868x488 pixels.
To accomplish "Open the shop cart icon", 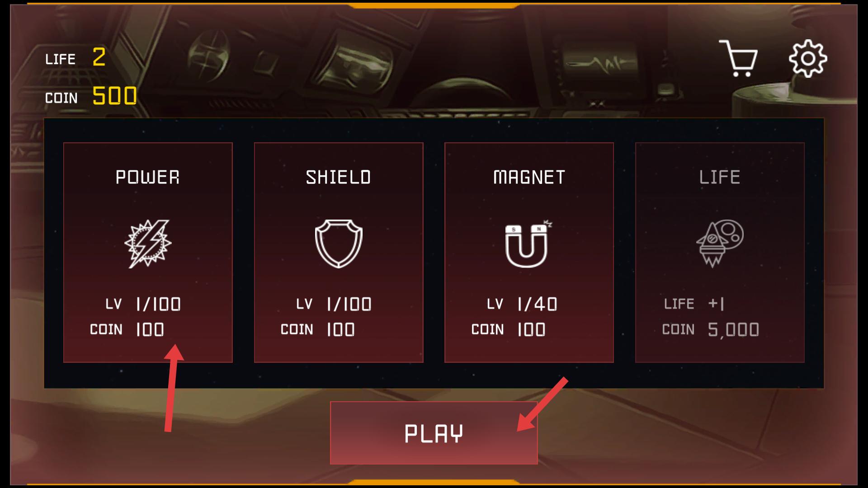I will point(738,58).
